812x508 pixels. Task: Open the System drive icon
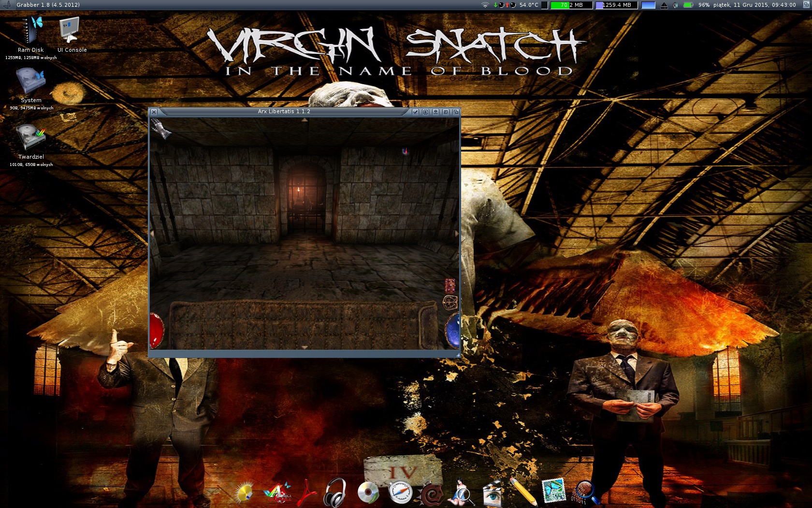30,81
